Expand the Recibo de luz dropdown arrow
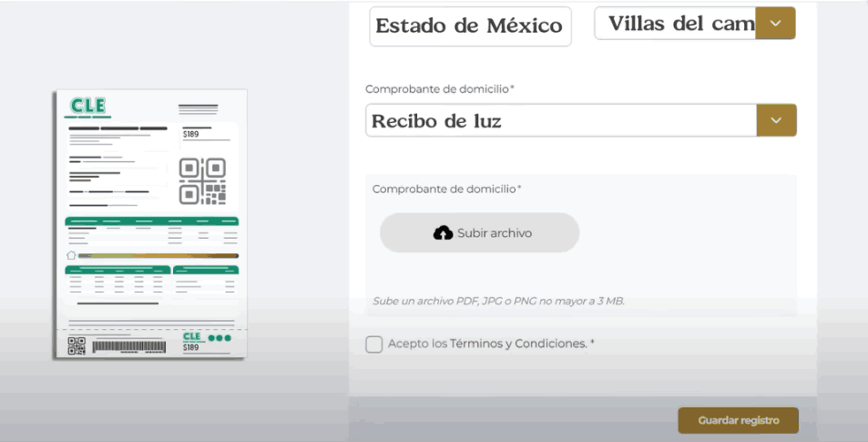 (776, 120)
